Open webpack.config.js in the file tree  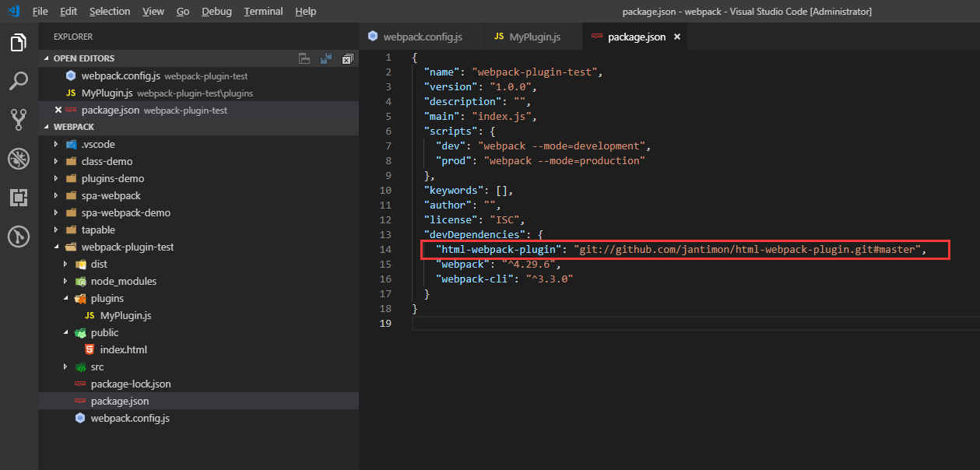coord(198,419)
